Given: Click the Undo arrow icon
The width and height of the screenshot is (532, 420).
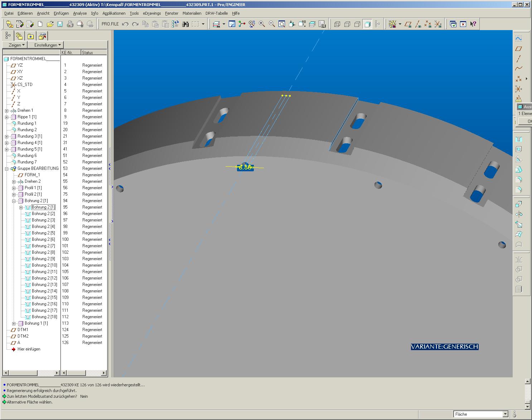Looking at the screenshot, I should pos(125,24).
